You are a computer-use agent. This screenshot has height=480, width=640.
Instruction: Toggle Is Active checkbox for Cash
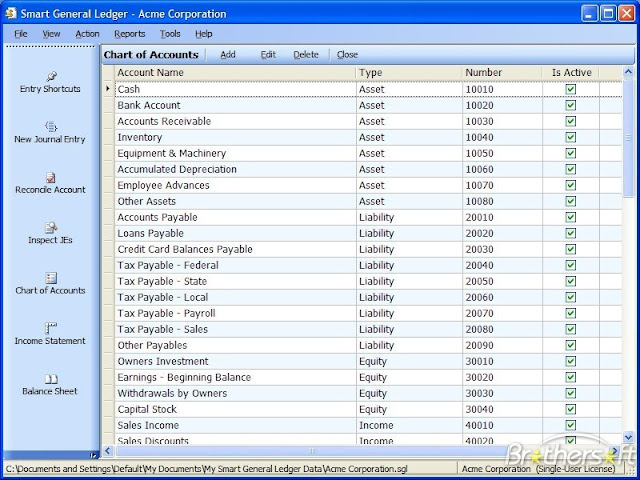click(x=571, y=89)
